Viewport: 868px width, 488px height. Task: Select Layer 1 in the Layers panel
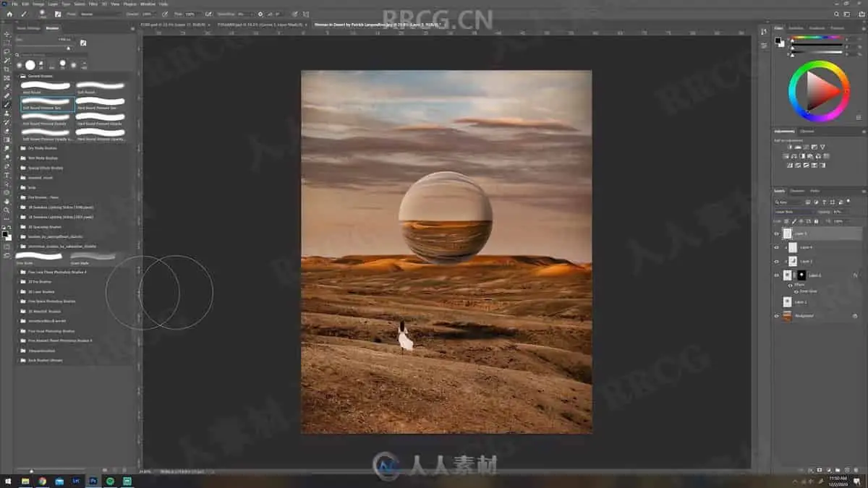click(819, 302)
